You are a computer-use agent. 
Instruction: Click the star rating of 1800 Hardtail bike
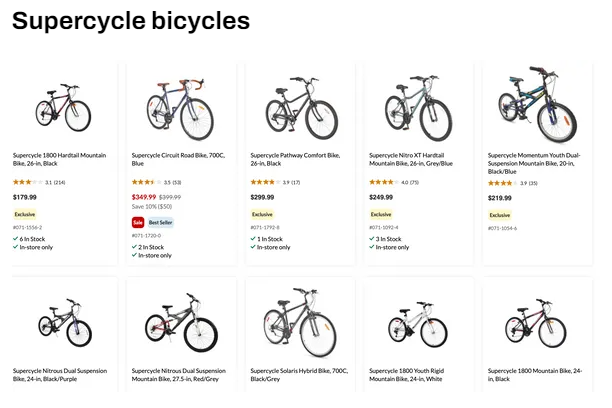coord(26,183)
